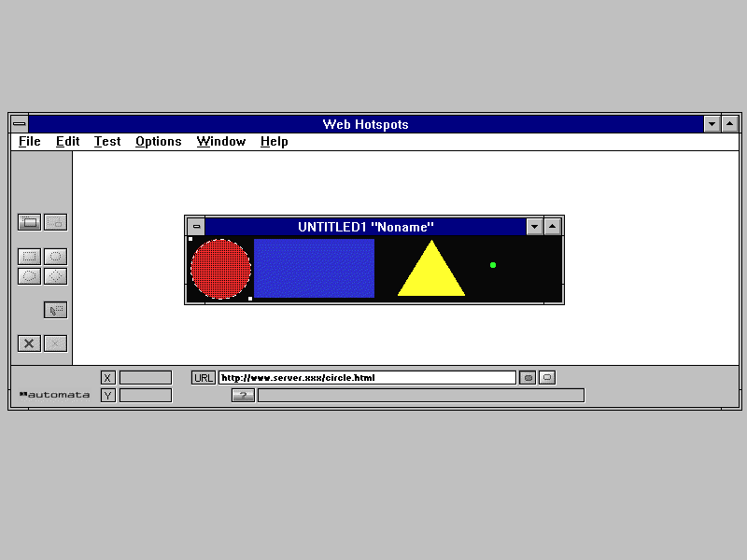Choose the freeform polygon hotspot tool

pos(30,276)
